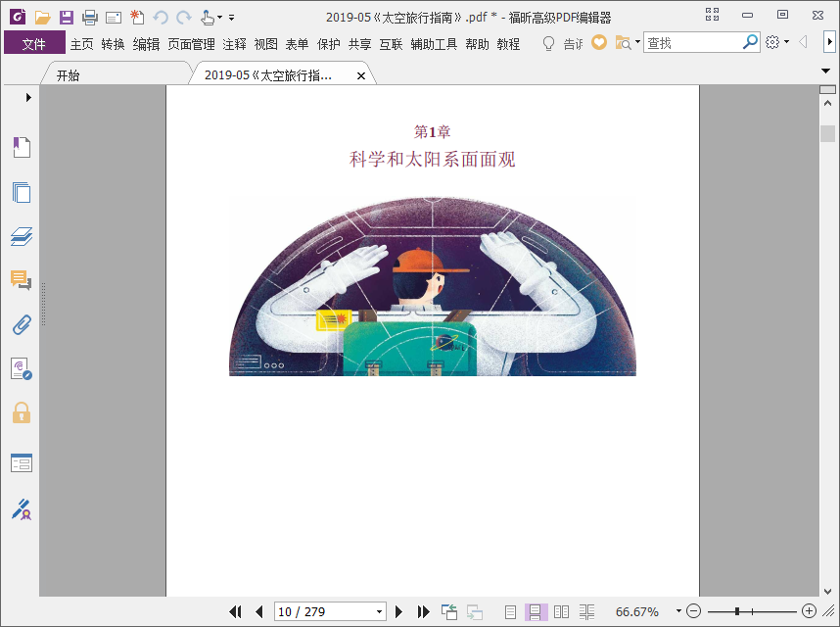Expand the quick access toolbar customize arrow
The height and width of the screenshot is (627, 840).
pos(231,18)
